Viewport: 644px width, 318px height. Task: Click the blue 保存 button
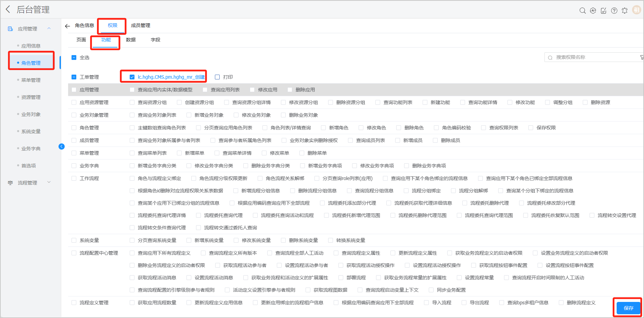click(628, 308)
